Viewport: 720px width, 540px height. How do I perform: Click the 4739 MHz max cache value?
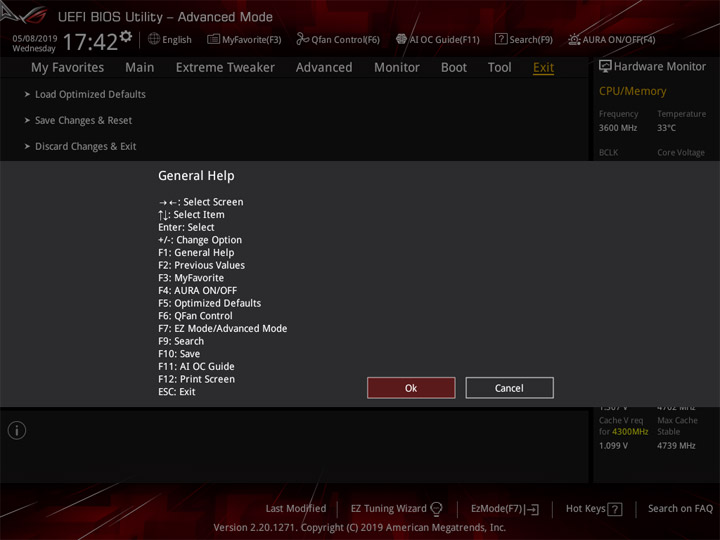point(676,445)
